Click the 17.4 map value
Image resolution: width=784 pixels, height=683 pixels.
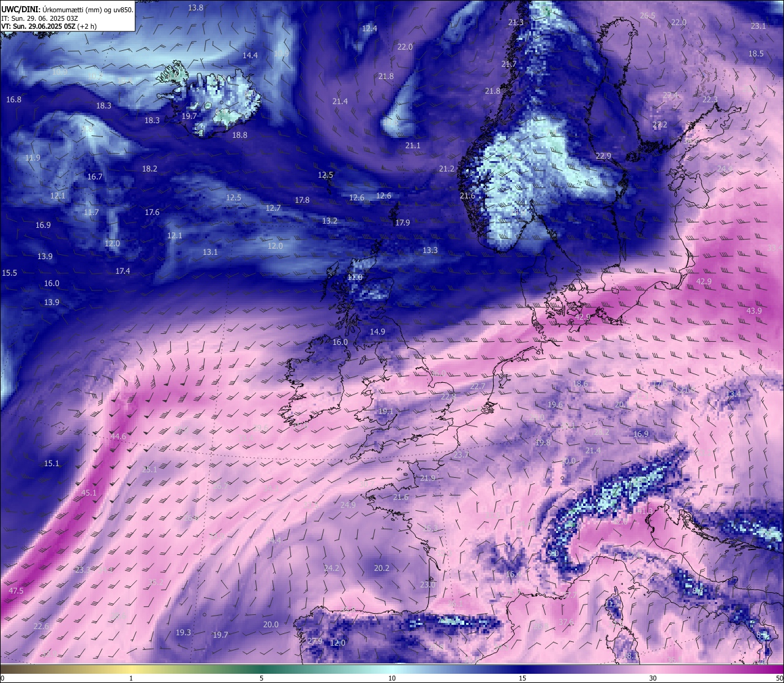coord(123,271)
